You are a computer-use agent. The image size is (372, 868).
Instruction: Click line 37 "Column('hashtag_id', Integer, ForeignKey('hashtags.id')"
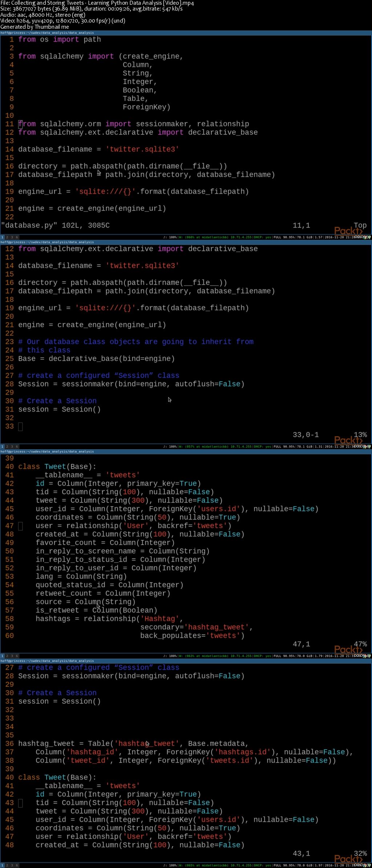tap(194, 752)
